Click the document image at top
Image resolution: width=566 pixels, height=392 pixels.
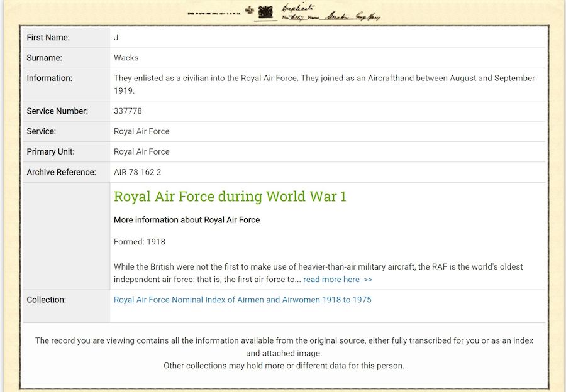coord(284,13)
